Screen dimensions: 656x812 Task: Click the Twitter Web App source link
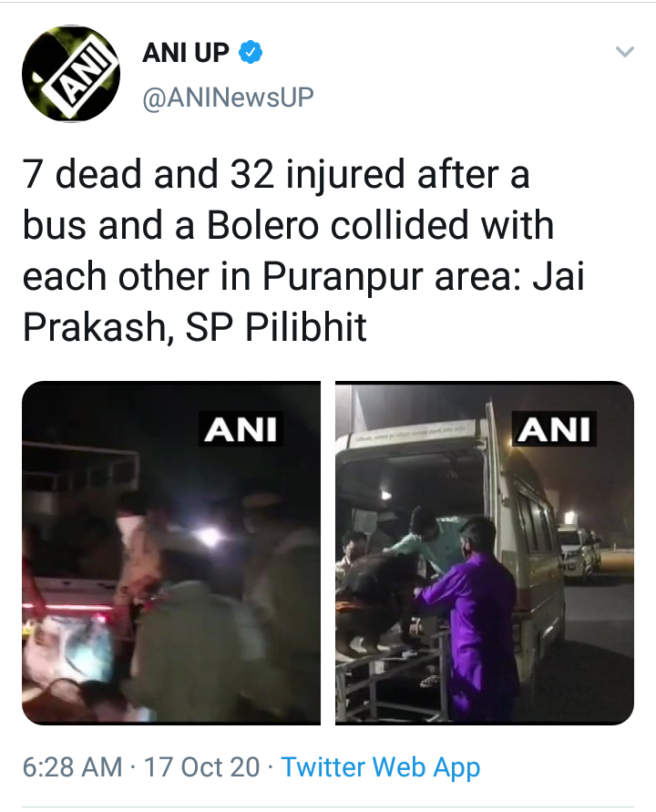(381, 767)
